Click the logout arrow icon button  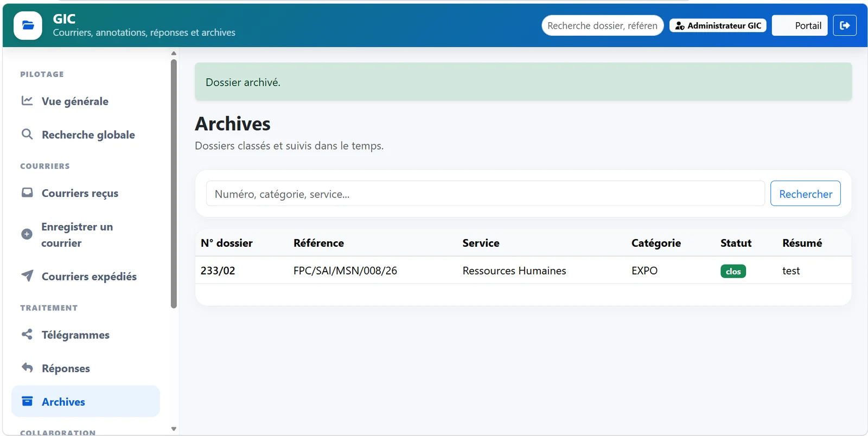[845, 25]
